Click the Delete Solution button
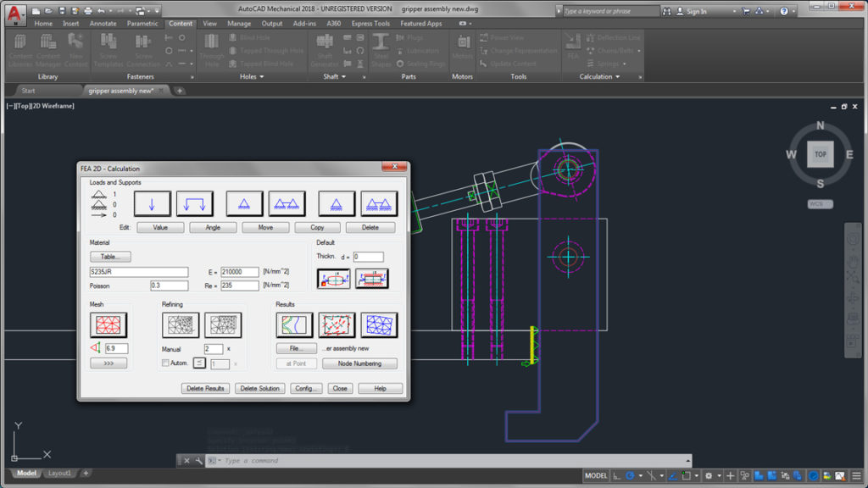The width and height of the screenshot is (868, 488). [x=260, y=389]
